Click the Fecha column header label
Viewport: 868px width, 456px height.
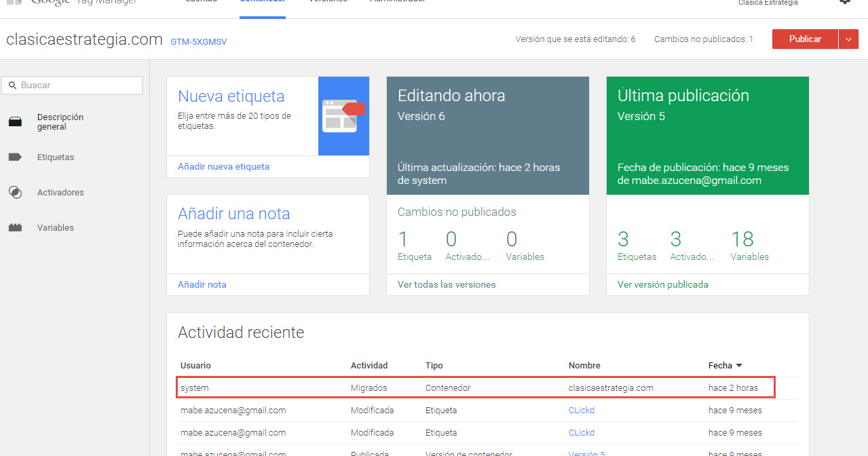[720, 366]
